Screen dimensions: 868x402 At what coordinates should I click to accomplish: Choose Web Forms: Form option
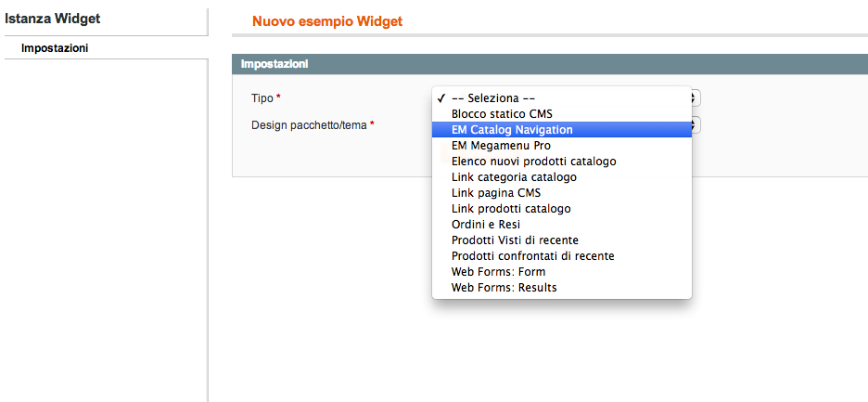tap(561, 272)
